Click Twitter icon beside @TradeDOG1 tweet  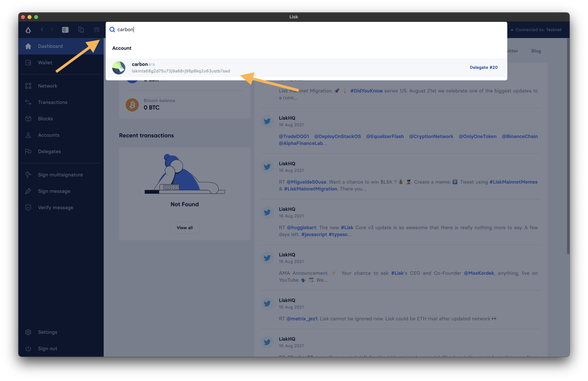click(x=267, y=121)
